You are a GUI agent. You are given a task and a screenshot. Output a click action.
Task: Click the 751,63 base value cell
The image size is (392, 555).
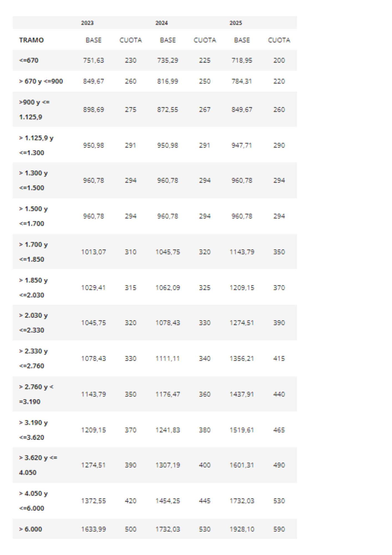point(93,60)
